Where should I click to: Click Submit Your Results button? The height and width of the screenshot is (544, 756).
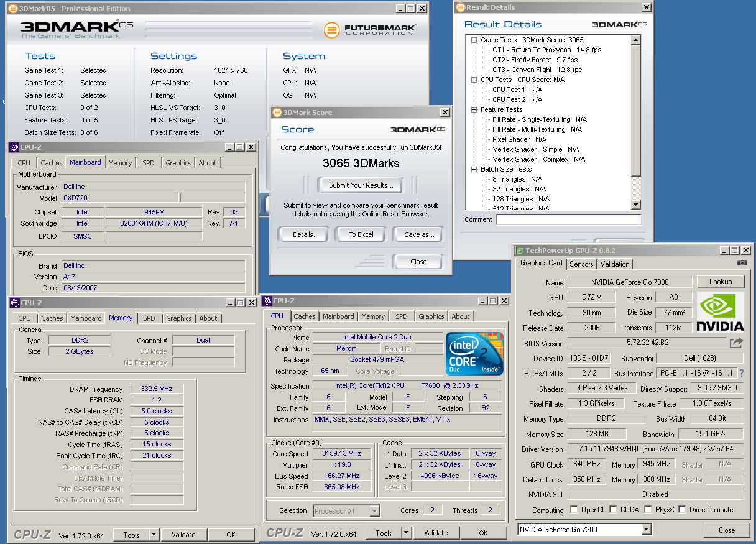[x=361, y=185]
